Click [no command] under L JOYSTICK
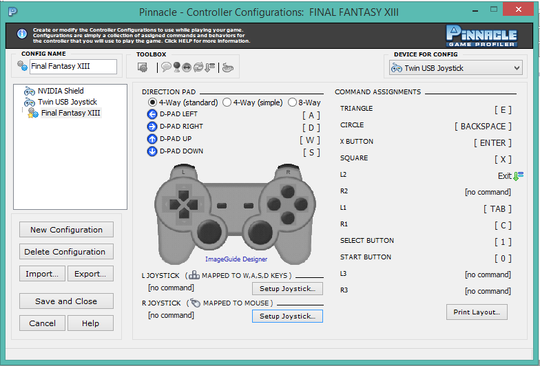Viewport: 540px width, 366px height. 171,288
